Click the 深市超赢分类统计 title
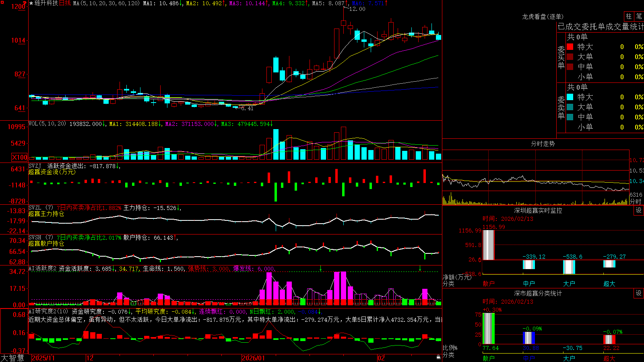The height and width of the screenshot is (362, 644). pos(538,293)
